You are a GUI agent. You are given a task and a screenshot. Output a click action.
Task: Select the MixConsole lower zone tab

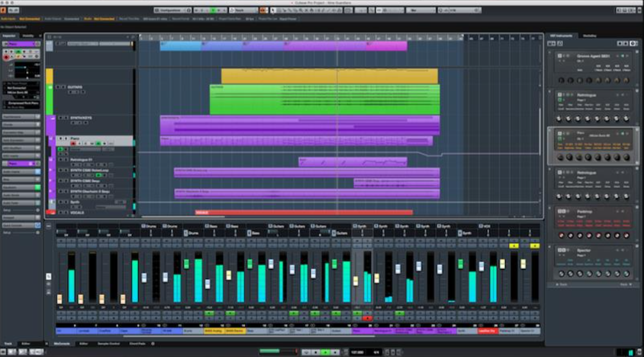coord(62,344)
